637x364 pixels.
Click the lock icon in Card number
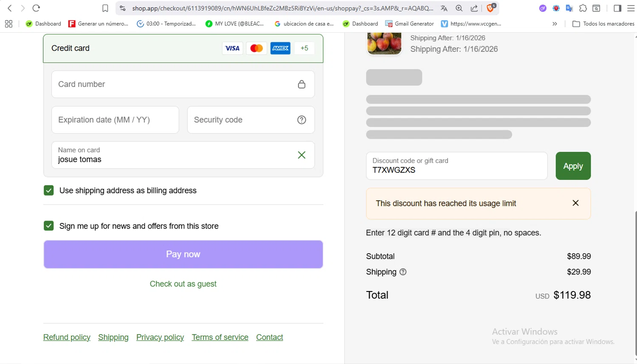click(x=302, y=84)
